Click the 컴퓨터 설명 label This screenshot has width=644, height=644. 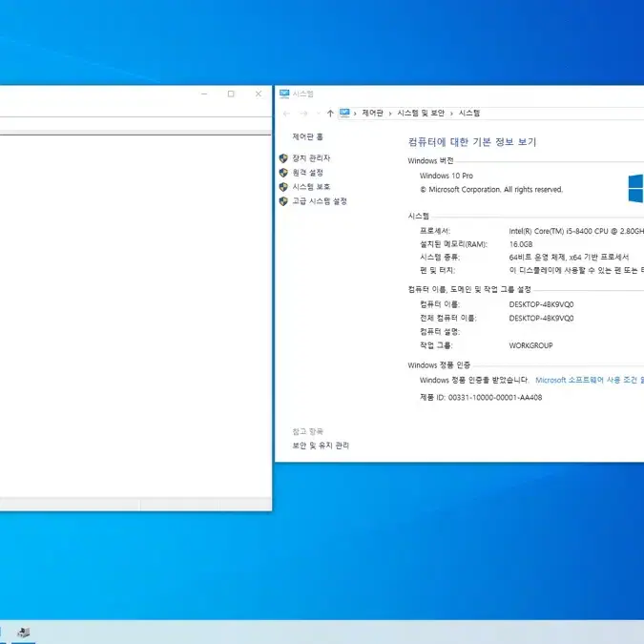[x=440, y=332]
